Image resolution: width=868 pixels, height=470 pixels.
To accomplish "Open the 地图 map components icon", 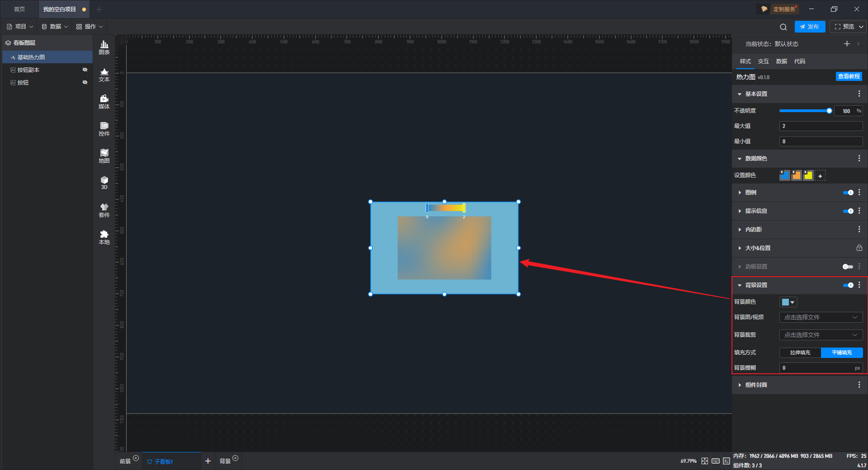I will point(104,156).
